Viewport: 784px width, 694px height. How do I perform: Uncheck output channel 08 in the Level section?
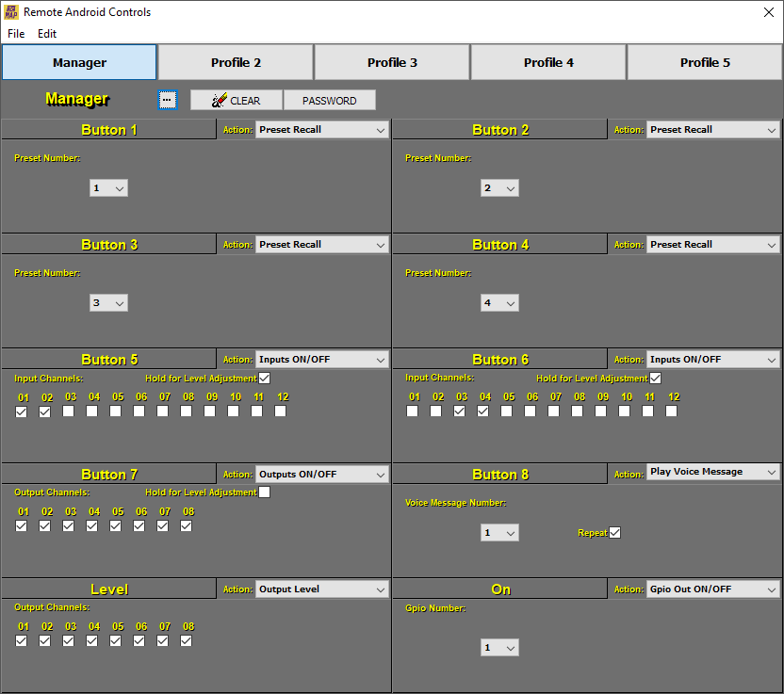(186, 640)
